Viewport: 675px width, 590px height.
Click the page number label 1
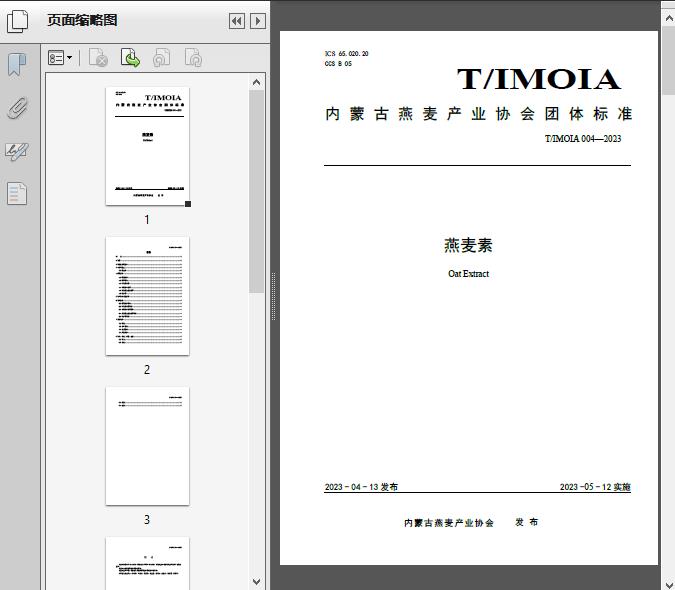[x=147, y=220]
